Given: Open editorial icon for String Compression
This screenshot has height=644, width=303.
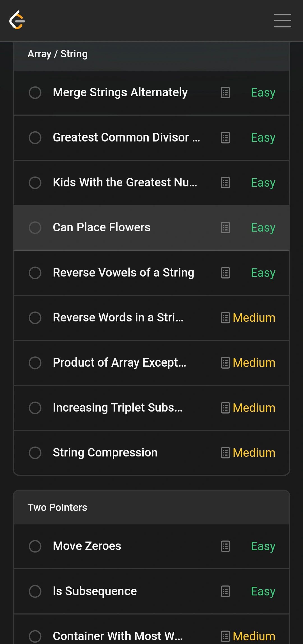Looking at the screenshot, I should 225,453.
